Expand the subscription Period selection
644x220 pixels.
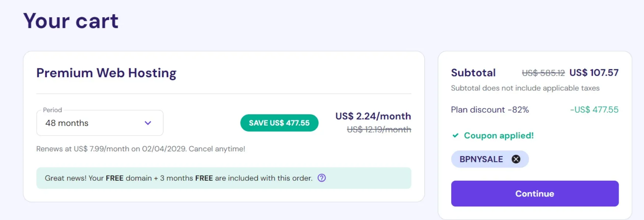(x=99, y=123)
